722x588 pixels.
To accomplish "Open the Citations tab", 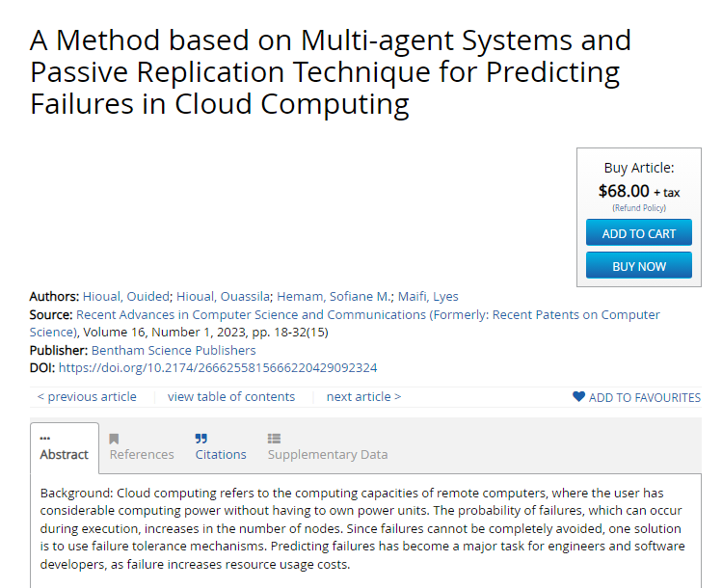I will pyautogui.click(x=221, y=454).
